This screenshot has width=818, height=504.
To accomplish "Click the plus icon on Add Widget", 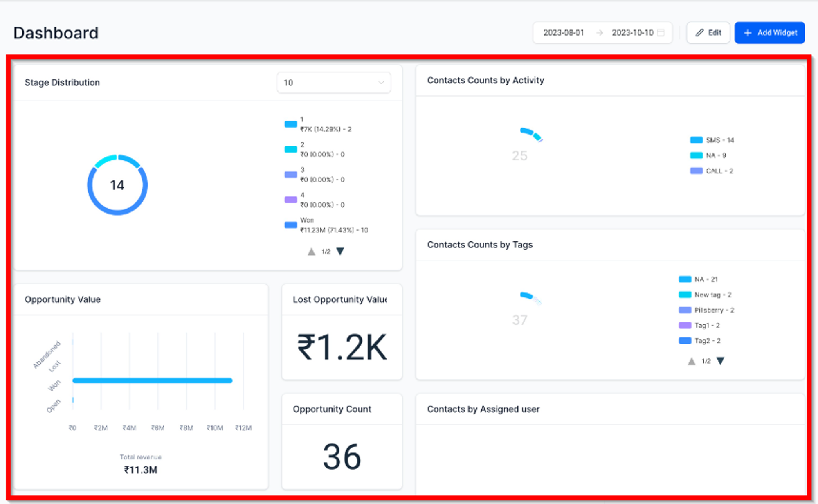I will [748, 33].
